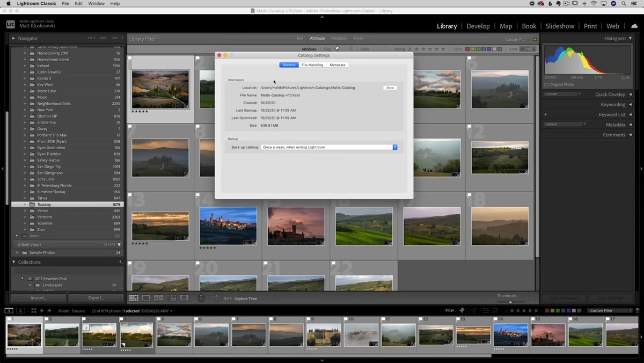Switch to Loupe view in toolbar

pos(146,298)
